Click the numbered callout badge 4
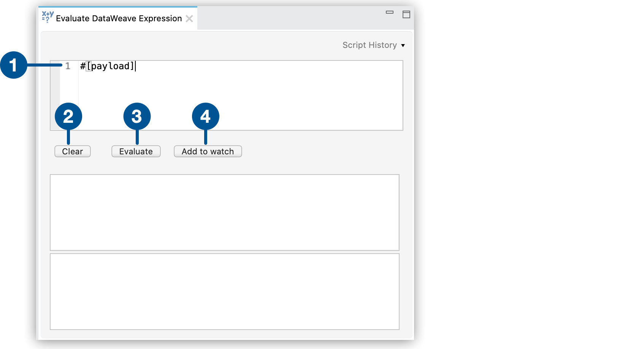This screenshot has width=644, height=349. click(206, 116)
